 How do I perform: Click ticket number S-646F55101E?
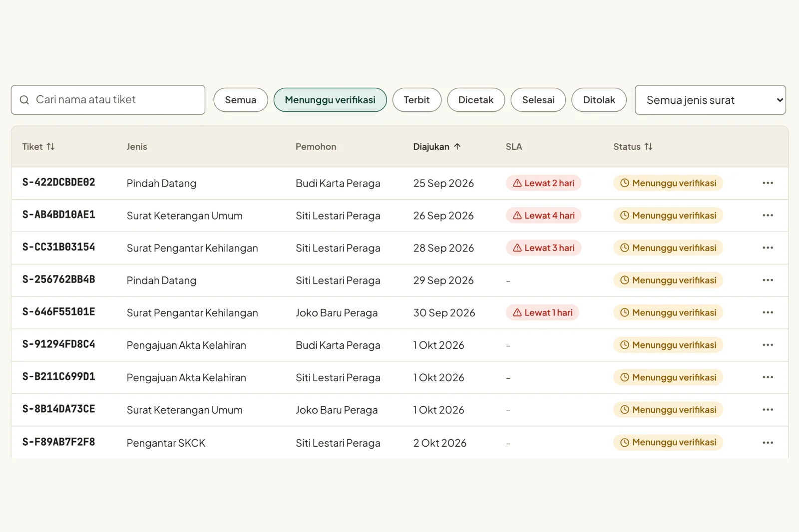[58, 312]
